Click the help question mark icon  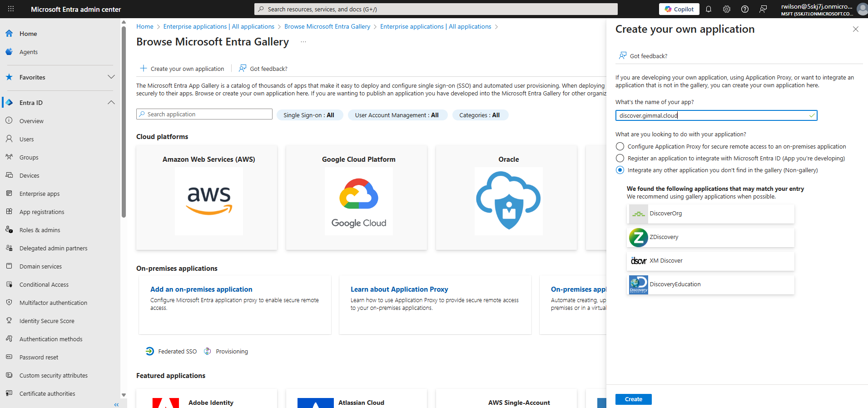pos(745,9)
